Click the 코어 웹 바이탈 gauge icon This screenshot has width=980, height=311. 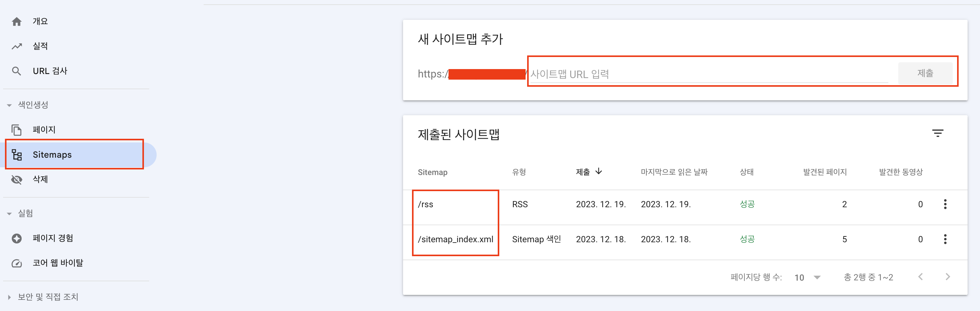[16, 263]
